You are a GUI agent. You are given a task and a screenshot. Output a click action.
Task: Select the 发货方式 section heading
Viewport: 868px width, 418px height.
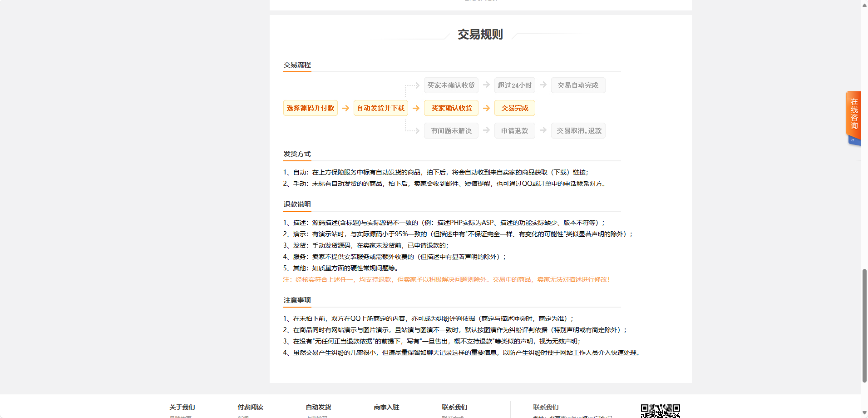click(297, 154)
